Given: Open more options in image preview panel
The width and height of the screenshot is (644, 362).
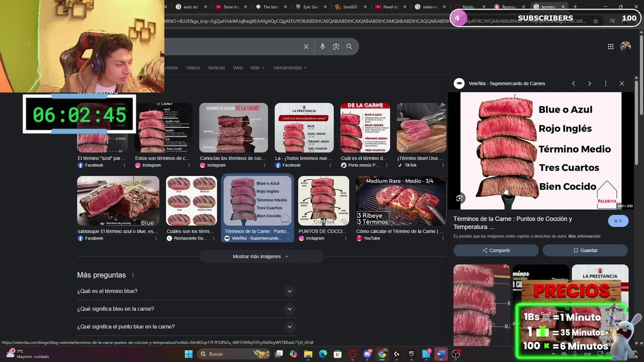Looking at the screenshot, I should click(606, 83).
